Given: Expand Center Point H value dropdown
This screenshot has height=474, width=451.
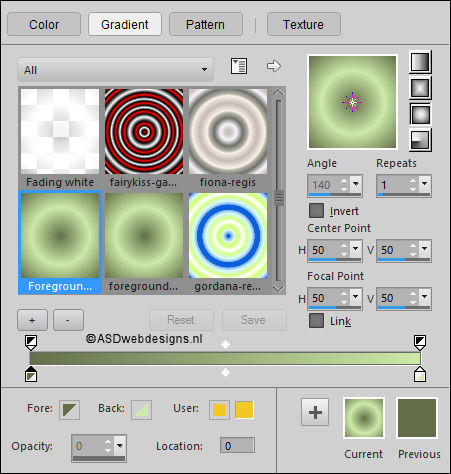Looking at the screenshot, I should click(355, 248).
